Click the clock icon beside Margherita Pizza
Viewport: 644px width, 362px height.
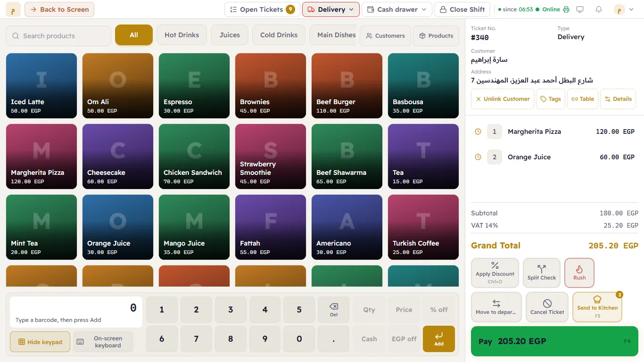[478, 132]
